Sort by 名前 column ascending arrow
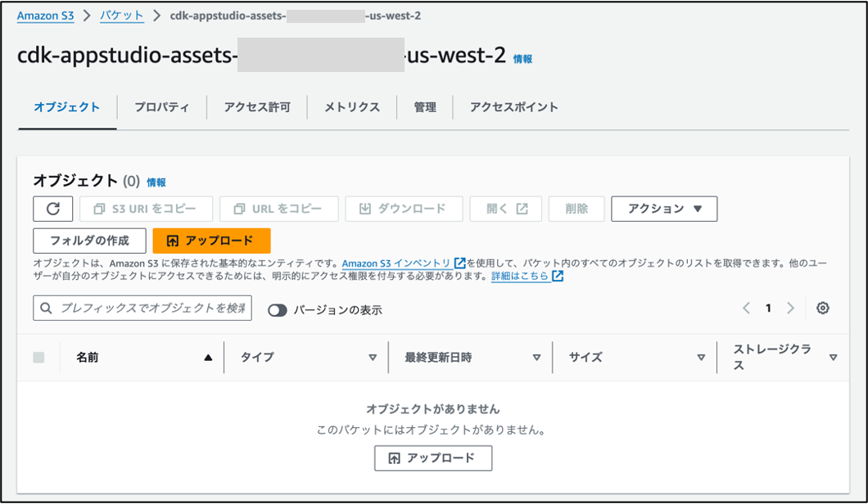Image resolution: width=868 pixels, height=504 pixels. point(208,358)
